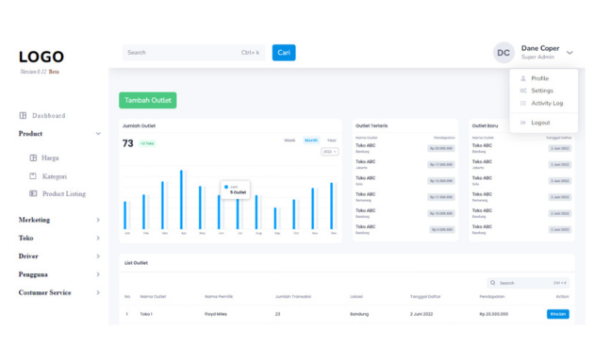The image size is (594, 364).
Task: Focus the List Outlet search field
Action: click(528, 283)
